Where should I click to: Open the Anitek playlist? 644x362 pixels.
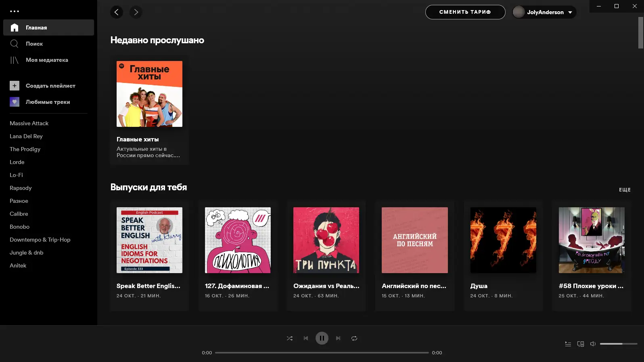(x=18, y=265)
